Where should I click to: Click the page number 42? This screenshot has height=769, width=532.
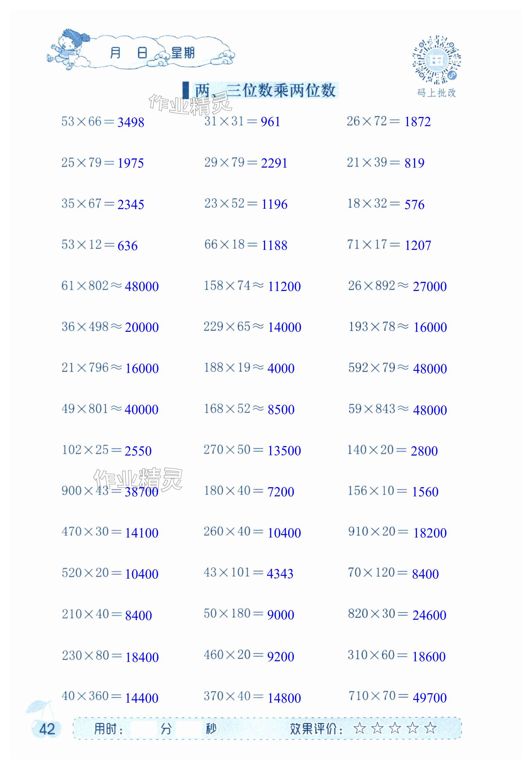47,729
